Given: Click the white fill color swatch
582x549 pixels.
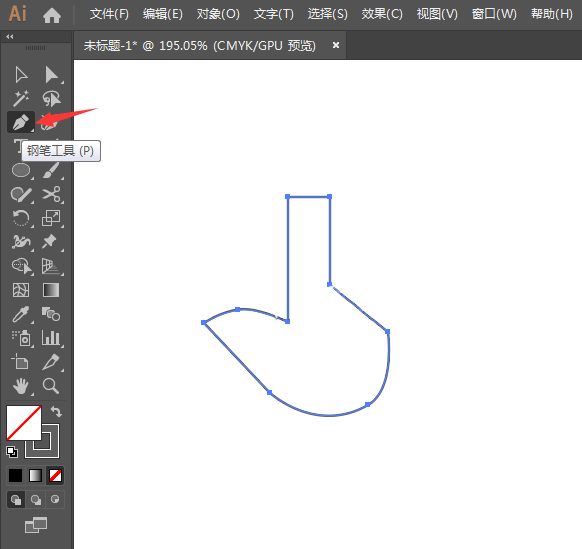Looking at the screenshot, I should pyautogui.click(x=23, y=423).
